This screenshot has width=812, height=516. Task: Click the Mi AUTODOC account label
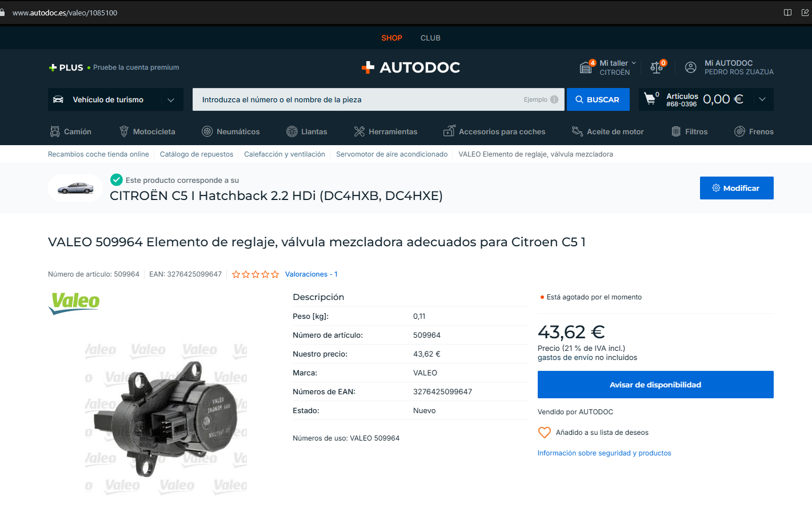tap(729, 63)
